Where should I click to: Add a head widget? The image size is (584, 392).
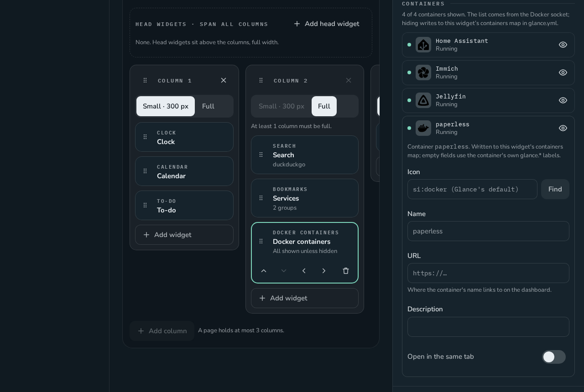click(327, 24)
